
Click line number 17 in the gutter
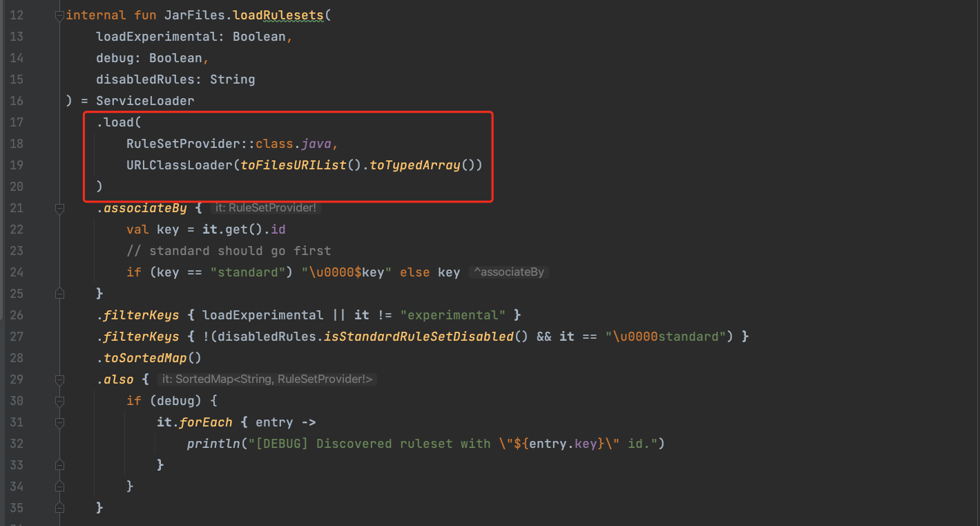[x=17, y=122]
